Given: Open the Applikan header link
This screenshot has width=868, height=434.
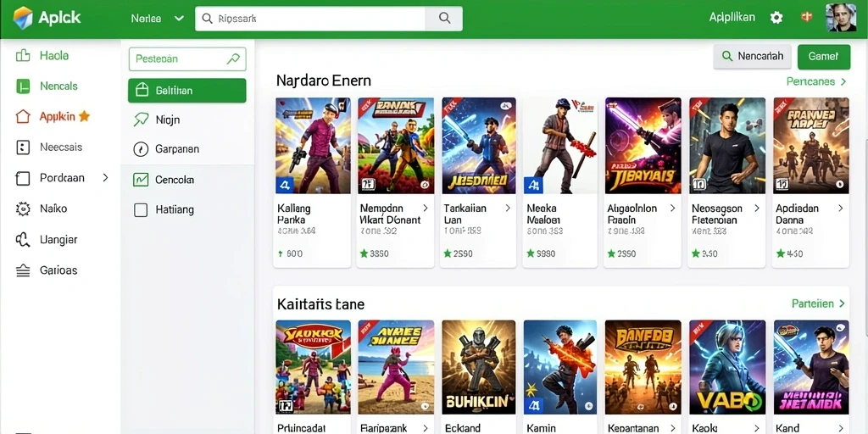Looking at the screenshot, I should (x=732, y=18).
